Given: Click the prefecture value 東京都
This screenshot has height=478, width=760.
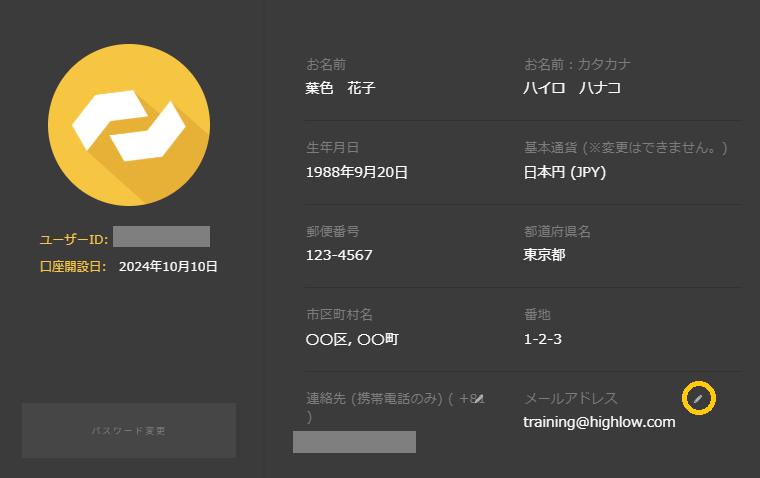Looking at the screenshot, I should (544, 255).
